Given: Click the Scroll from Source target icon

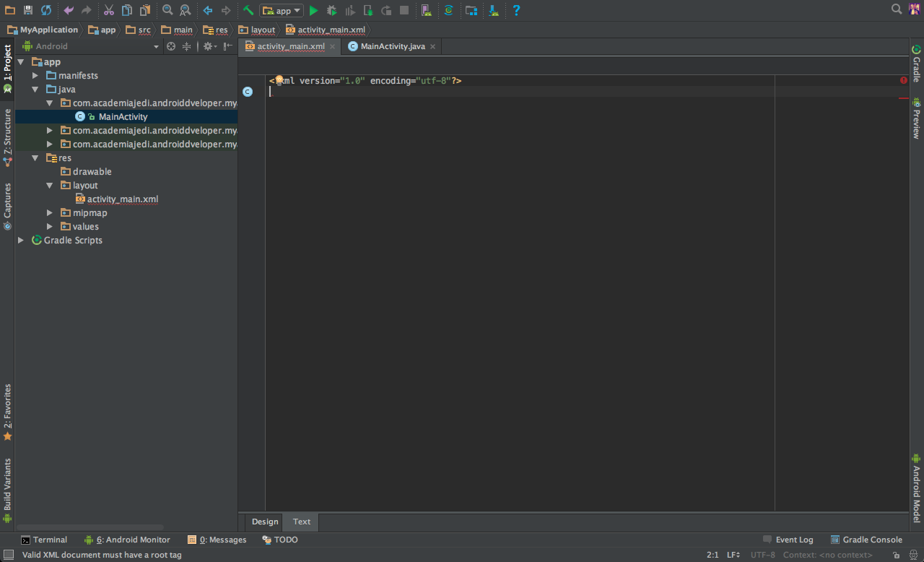Looking at the screenshot, I should pyautogui.click(x=171, y=46).
